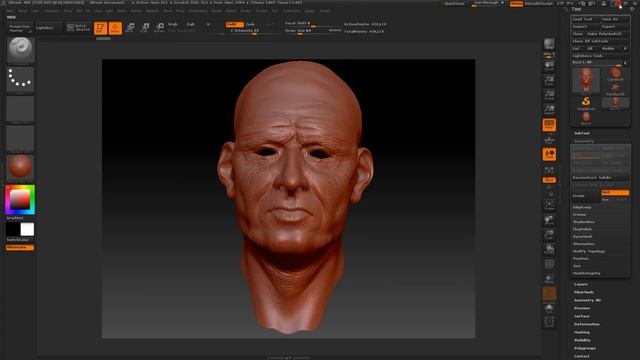The image size is (640, 360).
Task: Click the SwitchColor button
Action: (x=20, y=240)
